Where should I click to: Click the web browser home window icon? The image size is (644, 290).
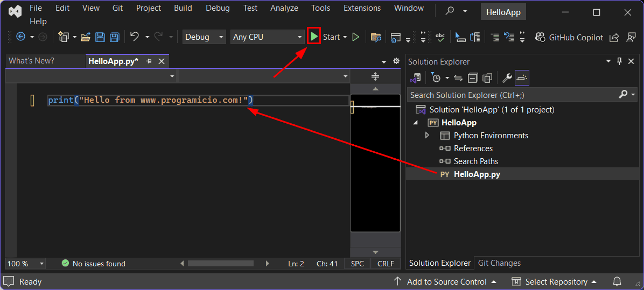tap(395, 37)
